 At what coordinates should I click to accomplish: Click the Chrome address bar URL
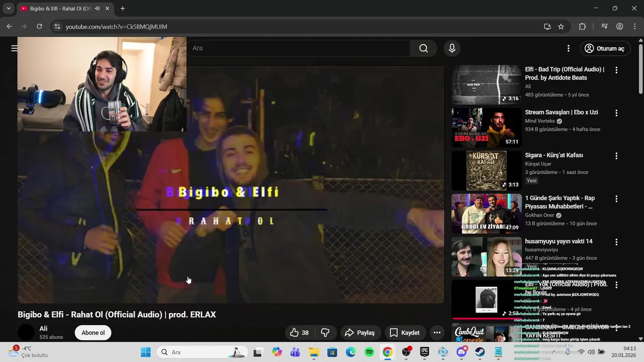(116, 27)
